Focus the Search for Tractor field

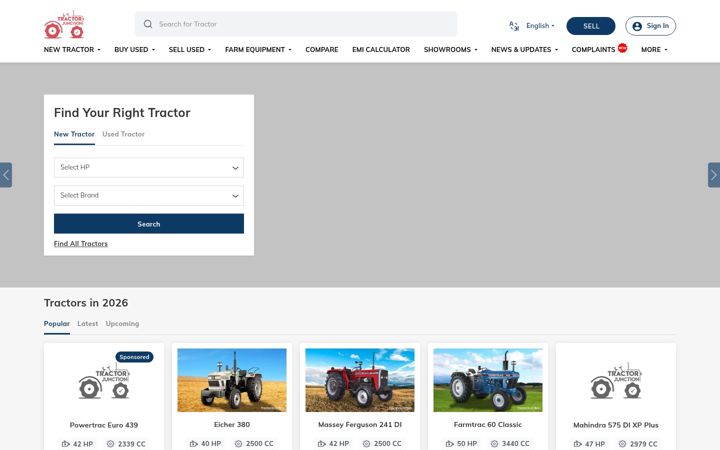click(x=296, y=24)
